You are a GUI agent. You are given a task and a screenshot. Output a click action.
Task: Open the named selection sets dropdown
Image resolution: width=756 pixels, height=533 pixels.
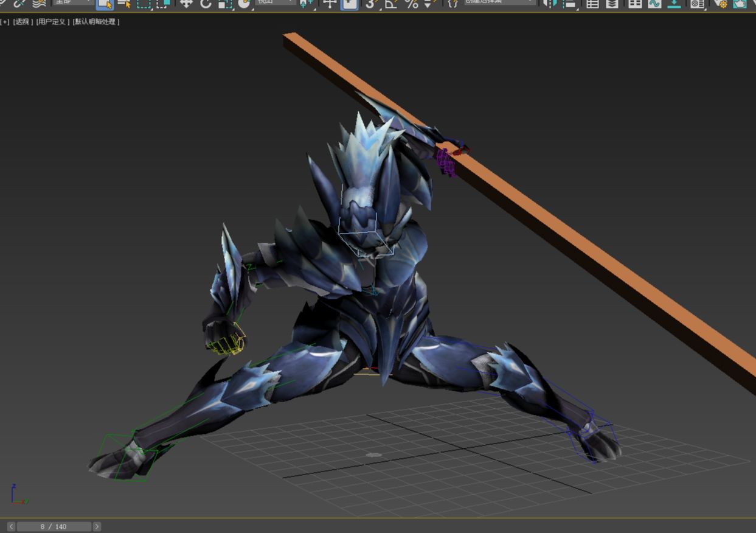tap(501, 2)
